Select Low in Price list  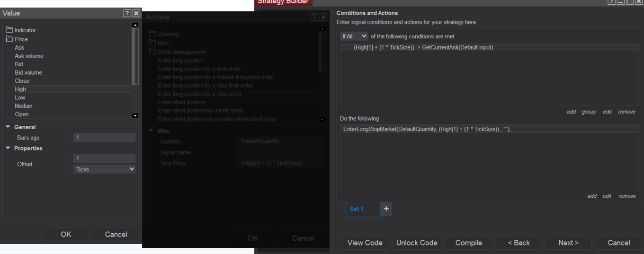click(x=20, y=97)
